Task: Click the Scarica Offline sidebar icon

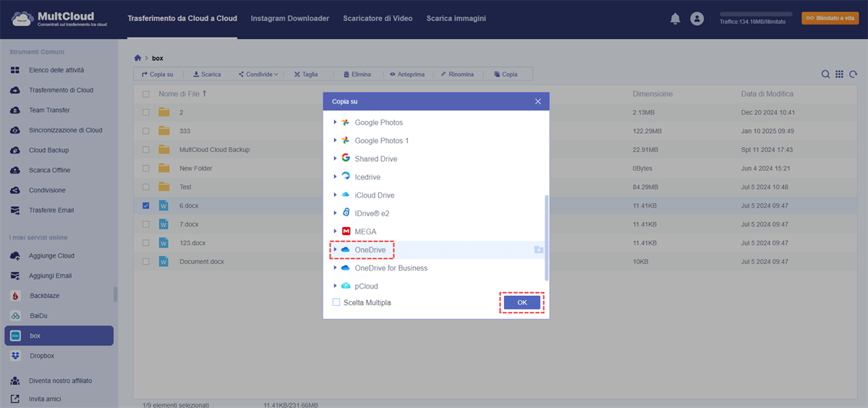Action: tap(15, 170)
